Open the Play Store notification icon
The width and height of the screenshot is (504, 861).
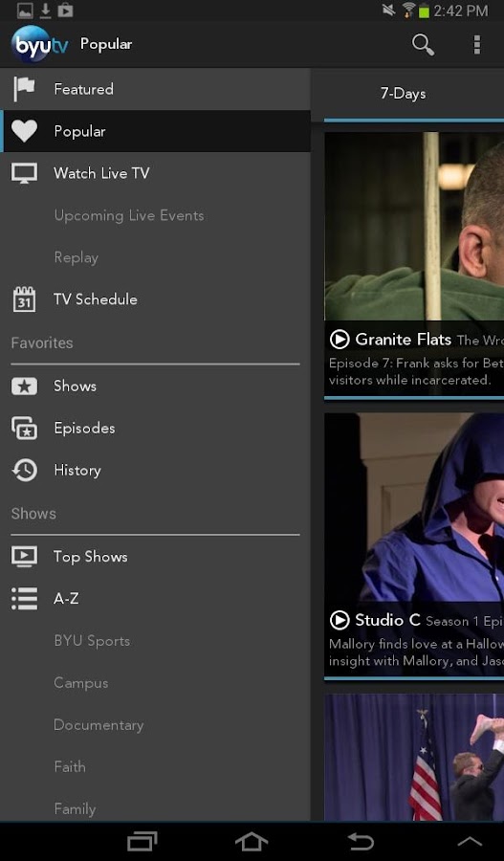(x=65, y=10)
